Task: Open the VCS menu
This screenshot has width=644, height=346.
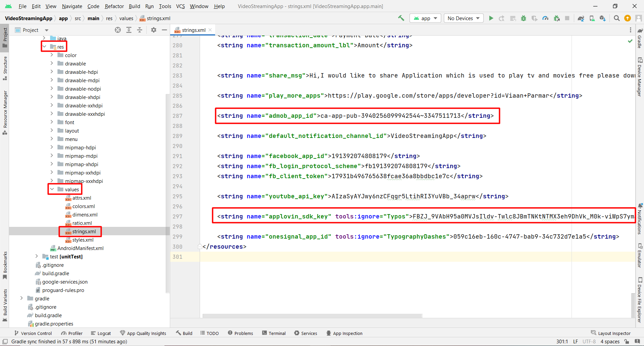Action: (181, 6)
